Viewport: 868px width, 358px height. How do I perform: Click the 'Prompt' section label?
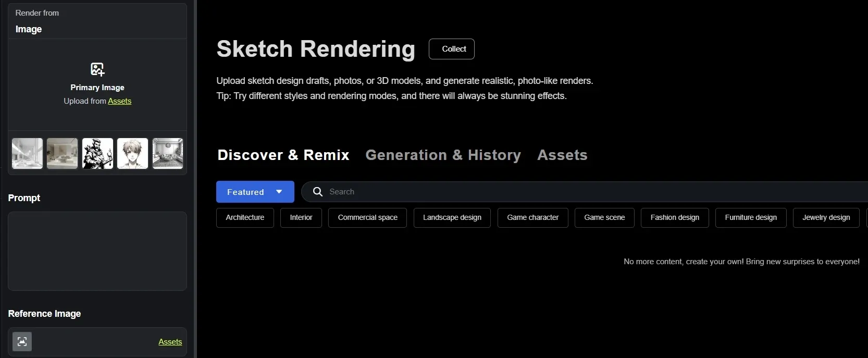click(x=24, y=198)
